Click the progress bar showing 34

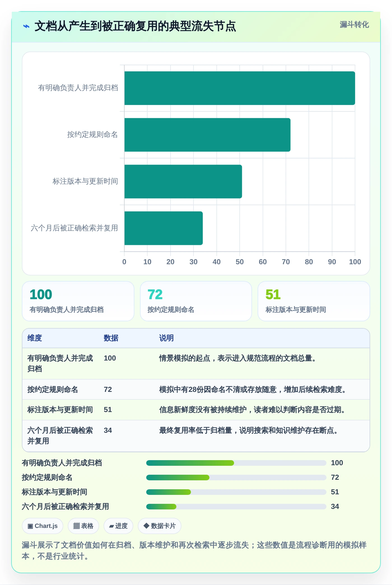236,507
